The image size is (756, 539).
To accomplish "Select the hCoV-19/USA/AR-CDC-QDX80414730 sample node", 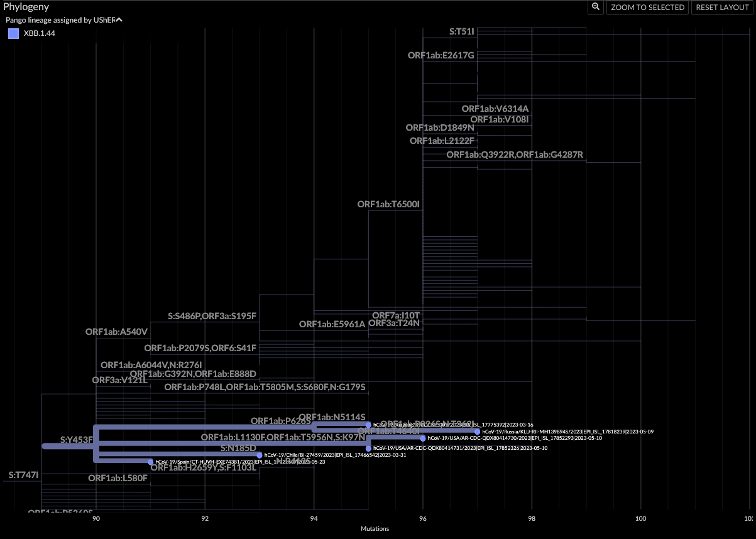I will (422, 438).
